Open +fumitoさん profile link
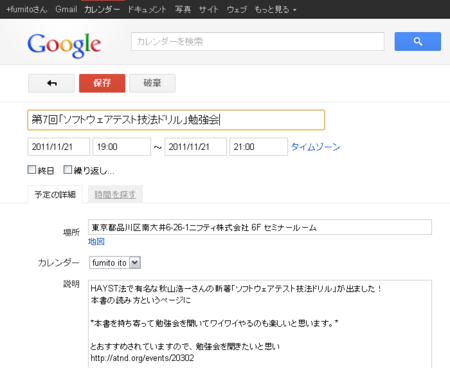450x368 pixels. click(27, 9)
